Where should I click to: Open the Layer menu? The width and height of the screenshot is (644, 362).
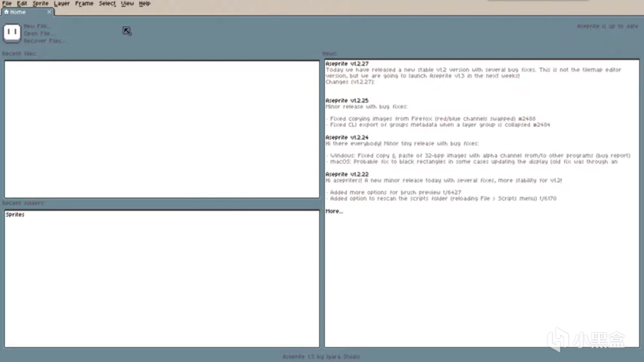click(61, 3)
